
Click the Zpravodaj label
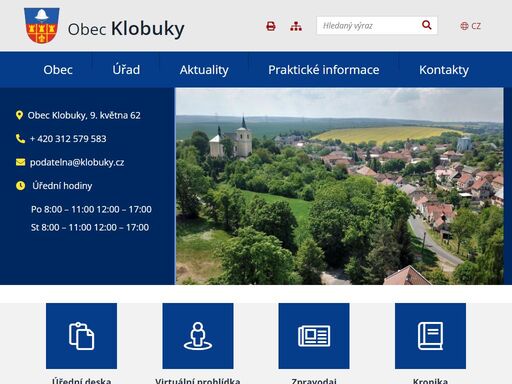(314, 381)
